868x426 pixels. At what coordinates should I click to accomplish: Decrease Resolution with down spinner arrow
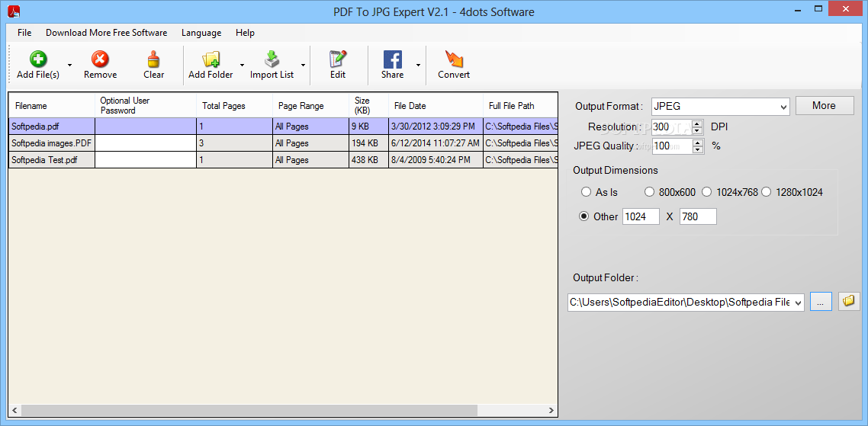[697, 130]
